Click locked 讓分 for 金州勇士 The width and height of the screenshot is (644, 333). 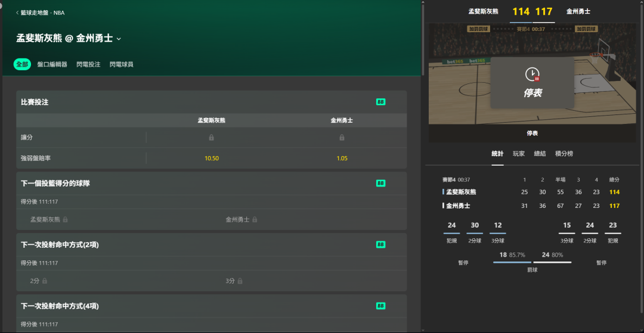(342, 138)
